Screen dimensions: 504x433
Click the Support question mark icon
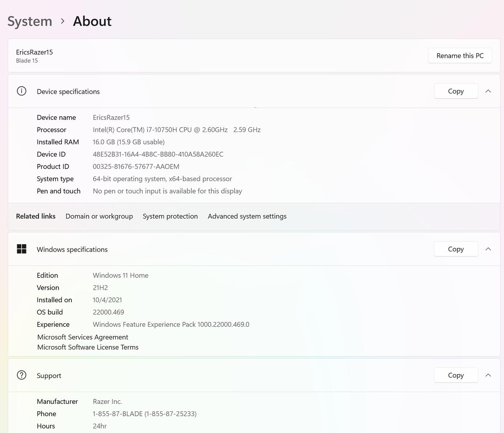point(22,375)
